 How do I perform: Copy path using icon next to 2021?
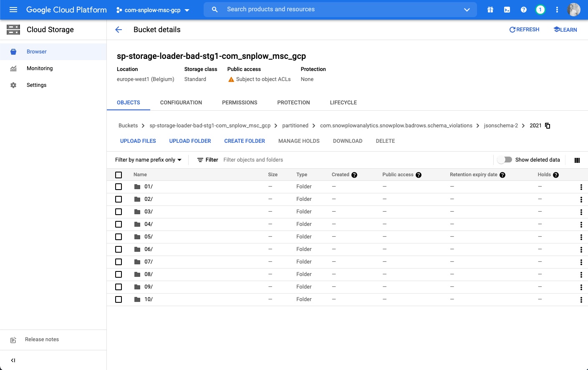click(548, 126)
